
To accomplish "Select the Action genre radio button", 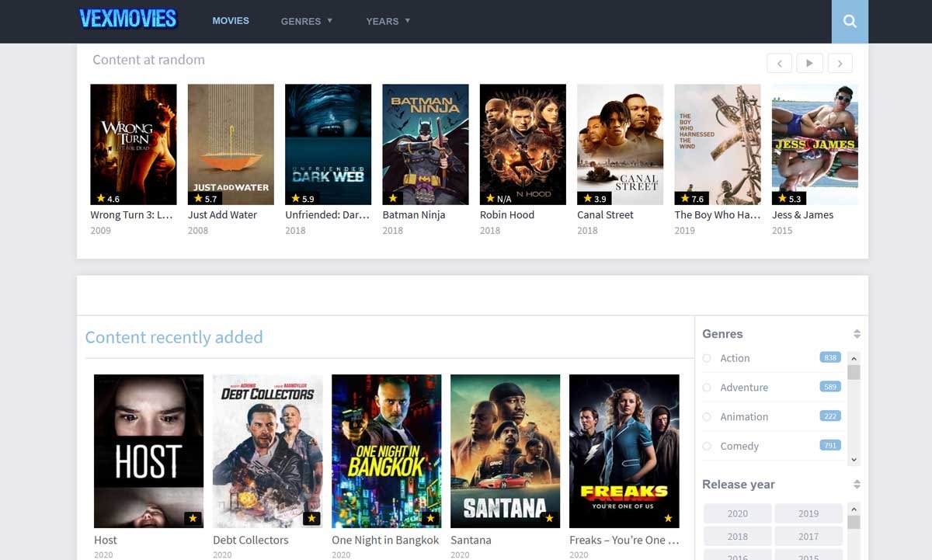I will pyautogui.click(x=707, y=358).
